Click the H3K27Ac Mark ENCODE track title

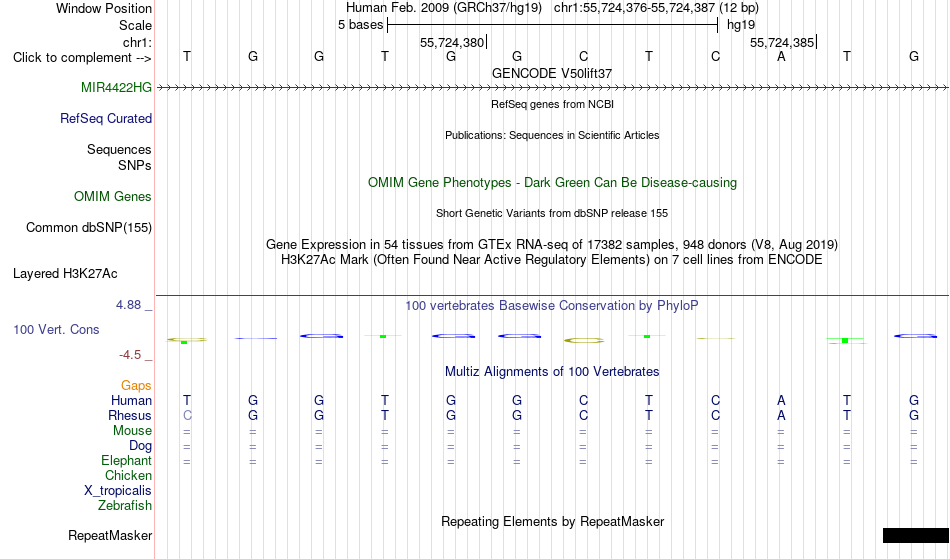point(552,260)
